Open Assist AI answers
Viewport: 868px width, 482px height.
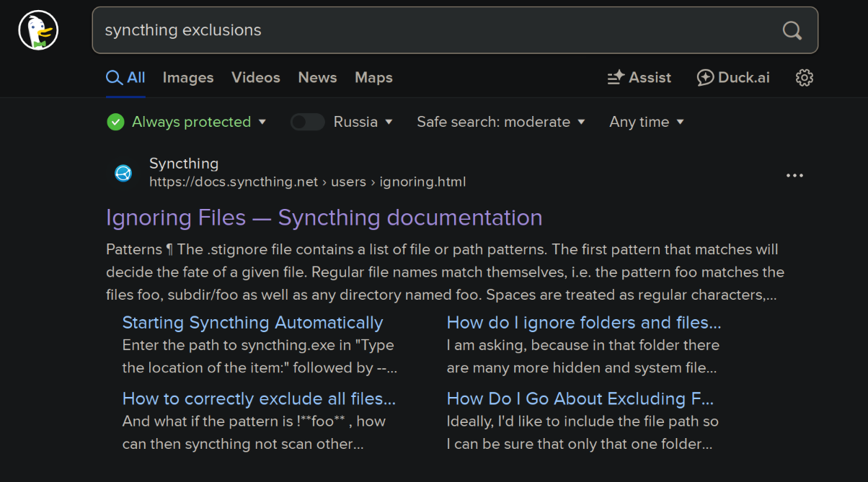(x=639, y=78)
